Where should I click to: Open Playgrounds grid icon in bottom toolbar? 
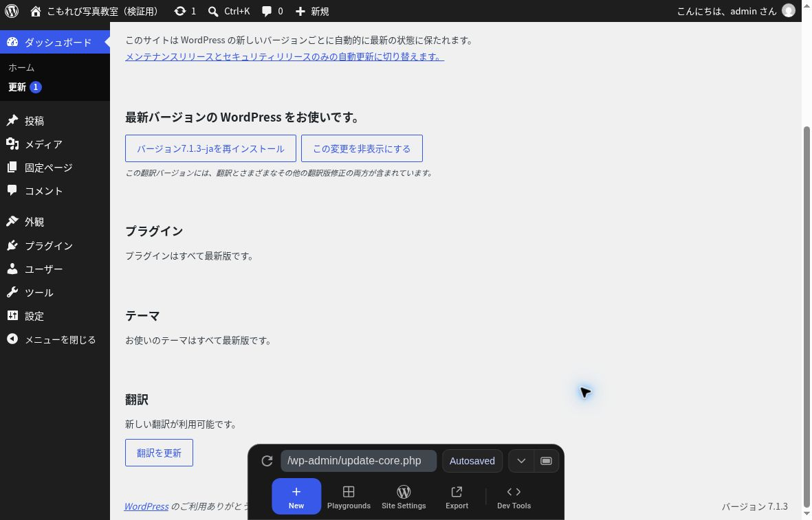coord(349,492)
